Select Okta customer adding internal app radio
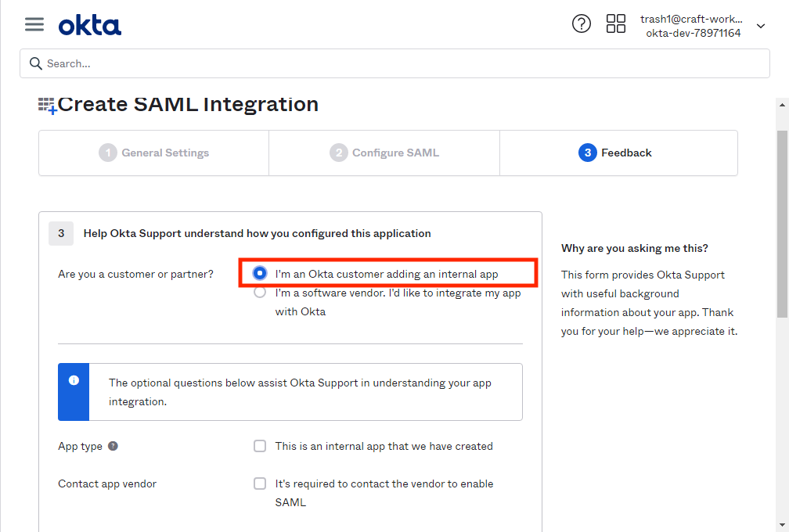 (260, 273)
